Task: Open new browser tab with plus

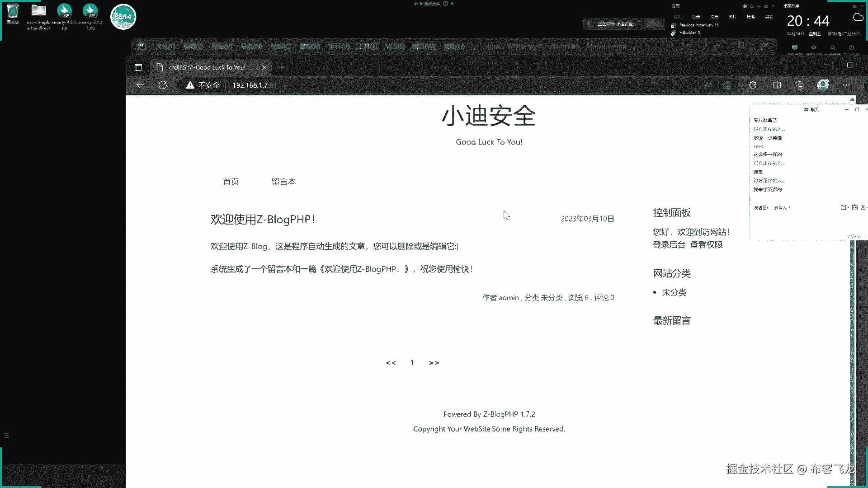Action: tap(281, 67)
